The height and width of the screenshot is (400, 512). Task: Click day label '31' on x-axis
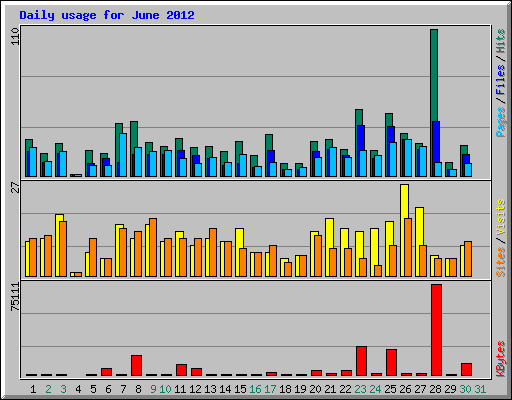(480, 389)
